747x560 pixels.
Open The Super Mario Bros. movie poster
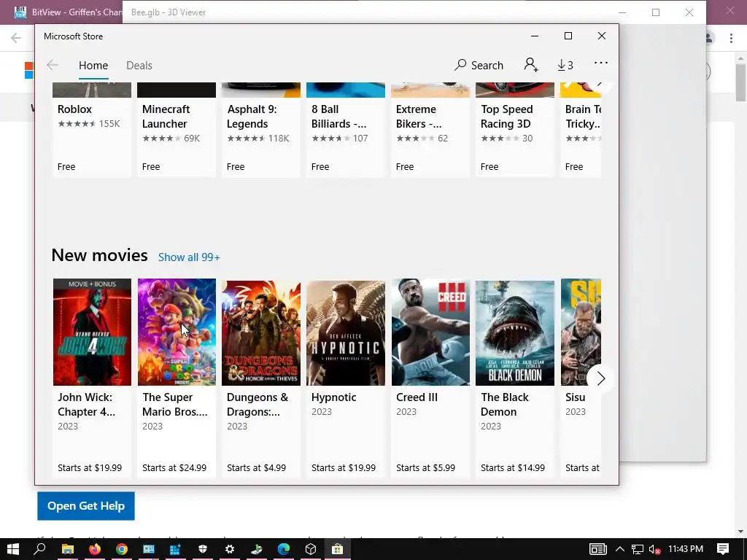[x=177, y=332]
